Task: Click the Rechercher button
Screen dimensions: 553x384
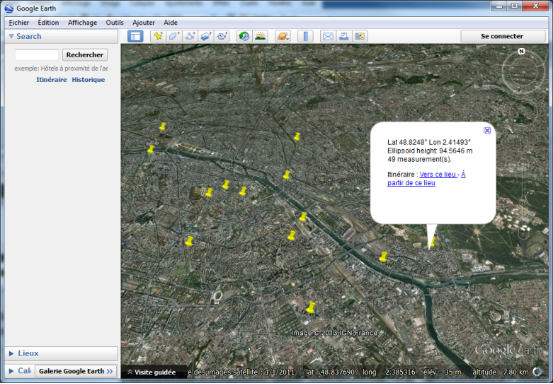Action: point(85,55)
